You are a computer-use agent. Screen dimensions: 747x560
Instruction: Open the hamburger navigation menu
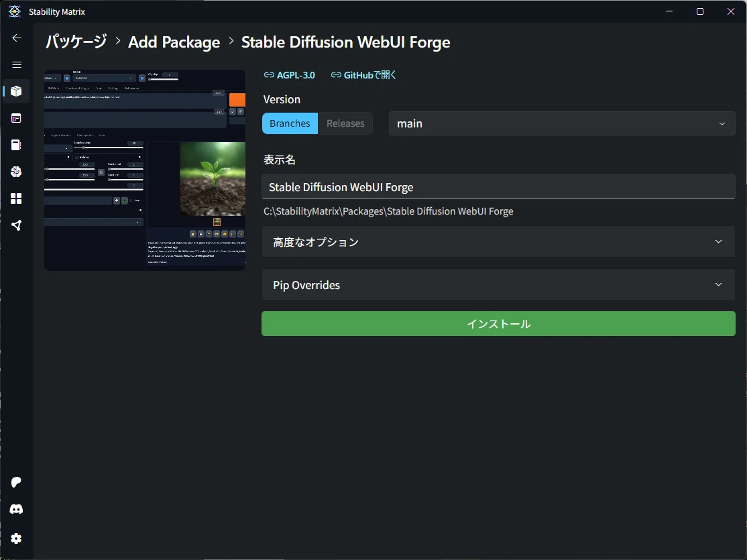[17, 65]
